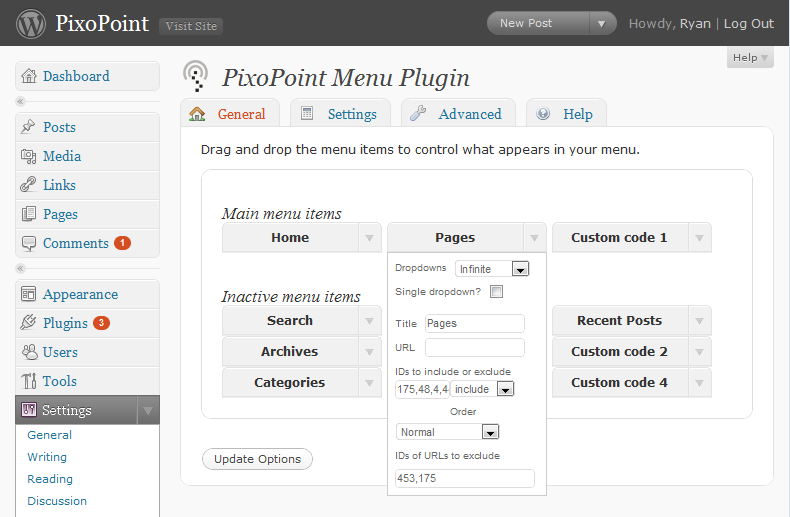
Task: Expand the Home menu item arrow
Action: point(369,238)
